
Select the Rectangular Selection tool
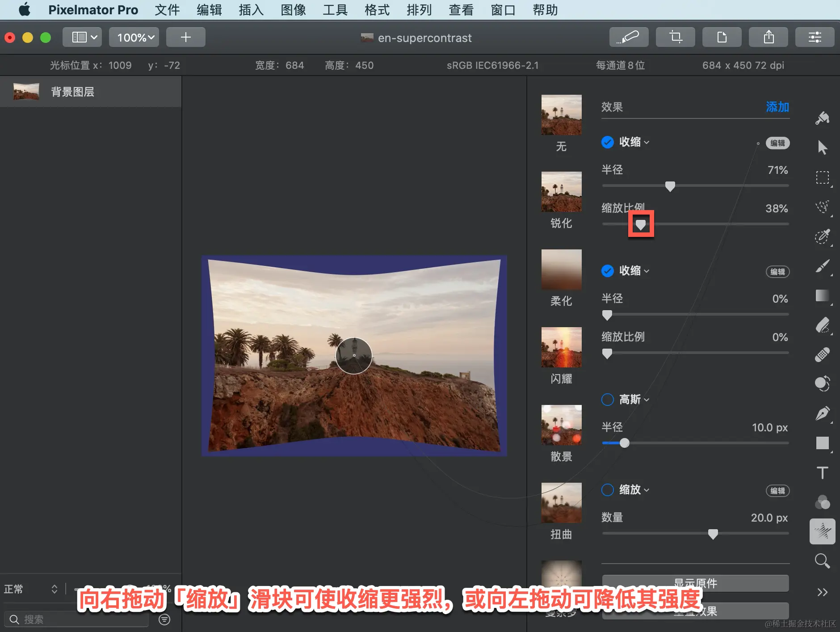point(822,177)
